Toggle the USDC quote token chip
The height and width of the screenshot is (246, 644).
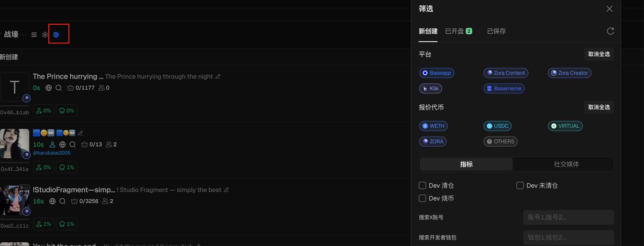point(497,126)
